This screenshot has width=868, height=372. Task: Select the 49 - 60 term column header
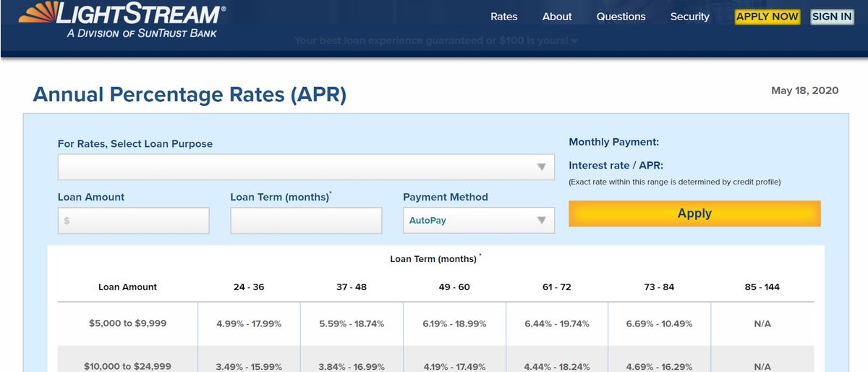click(x=454, y=287)
